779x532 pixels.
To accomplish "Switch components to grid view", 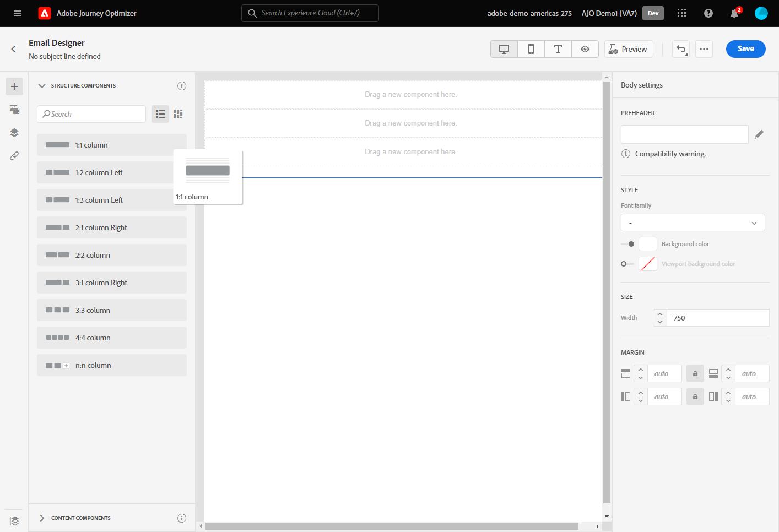I will coord(178,114).
